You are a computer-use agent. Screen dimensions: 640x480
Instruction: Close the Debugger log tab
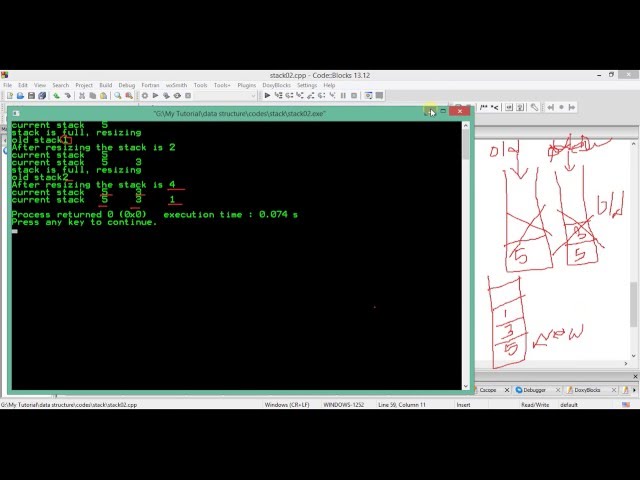(x=558, y=390)
